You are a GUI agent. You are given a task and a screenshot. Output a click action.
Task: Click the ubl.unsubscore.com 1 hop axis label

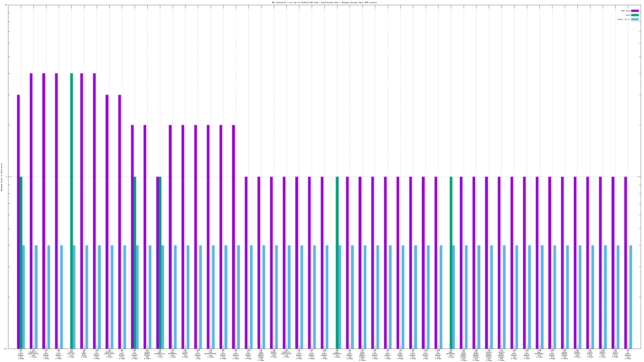[x=160, y=354]
